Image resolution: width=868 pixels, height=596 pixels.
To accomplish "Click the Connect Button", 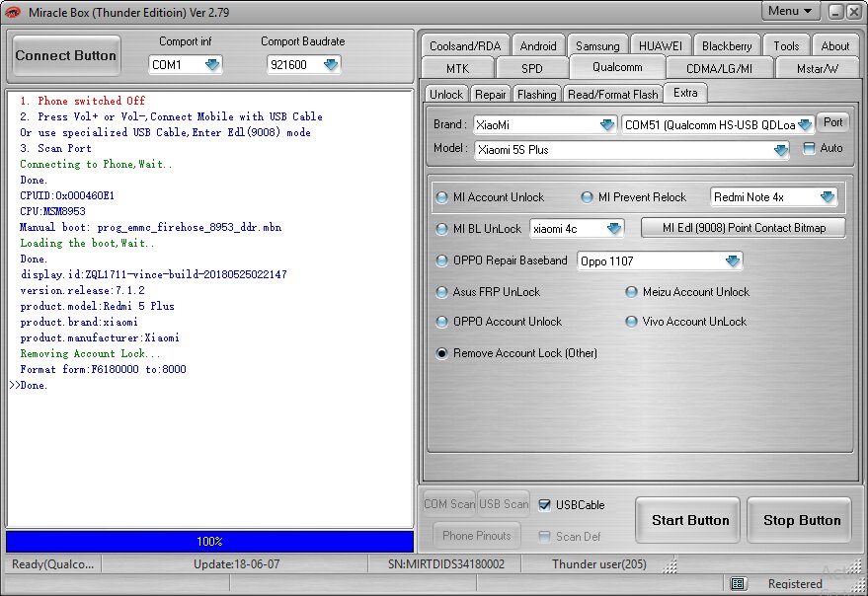I will pos(66,55).
